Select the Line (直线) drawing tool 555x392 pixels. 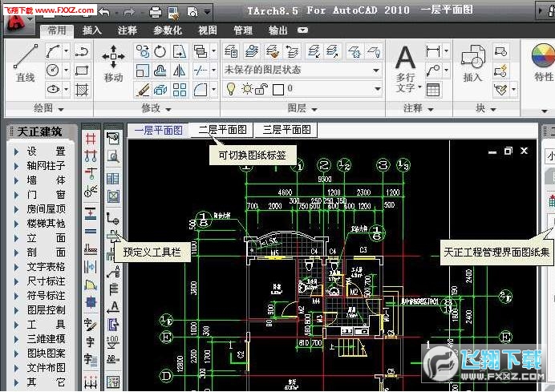pyautogui.click(x=26, y=63)
